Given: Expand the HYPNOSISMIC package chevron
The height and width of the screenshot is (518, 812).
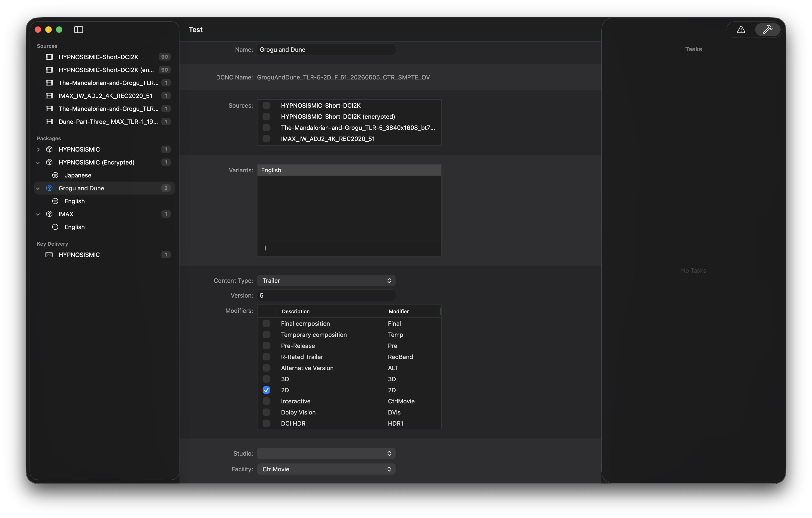Looking at the screenshot, I should pyautogui.click(x=38, y=149).
